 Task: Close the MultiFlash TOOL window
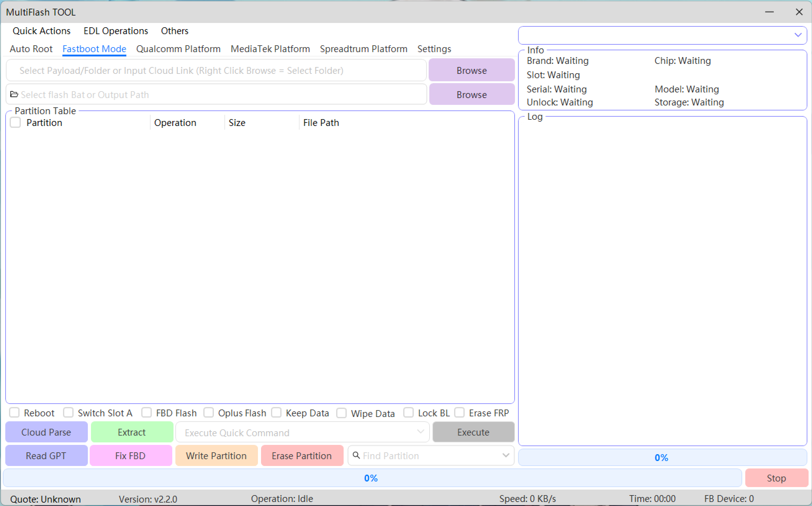(x=799, y=12)
